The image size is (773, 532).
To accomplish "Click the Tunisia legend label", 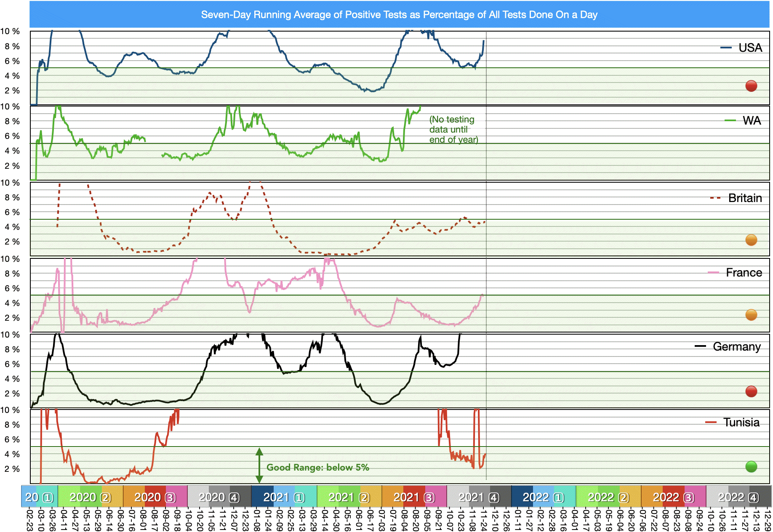I will (741, 422).
